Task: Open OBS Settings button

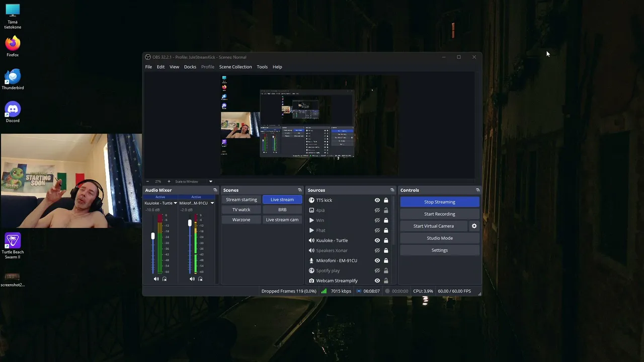Action: coord(440,250)
